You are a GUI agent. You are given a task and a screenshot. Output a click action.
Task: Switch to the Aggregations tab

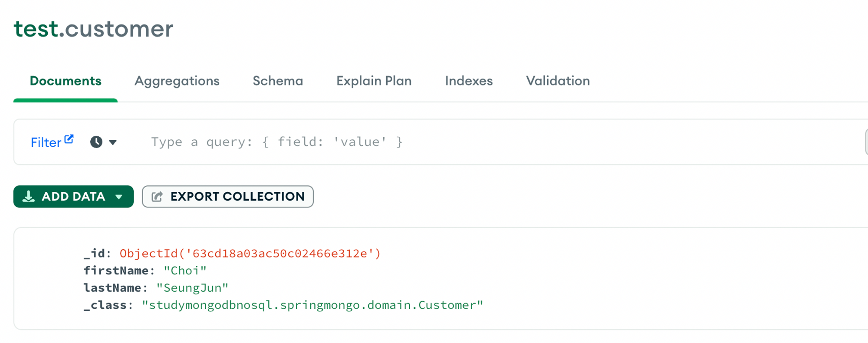pyautogui.click(x=177, y=81)
